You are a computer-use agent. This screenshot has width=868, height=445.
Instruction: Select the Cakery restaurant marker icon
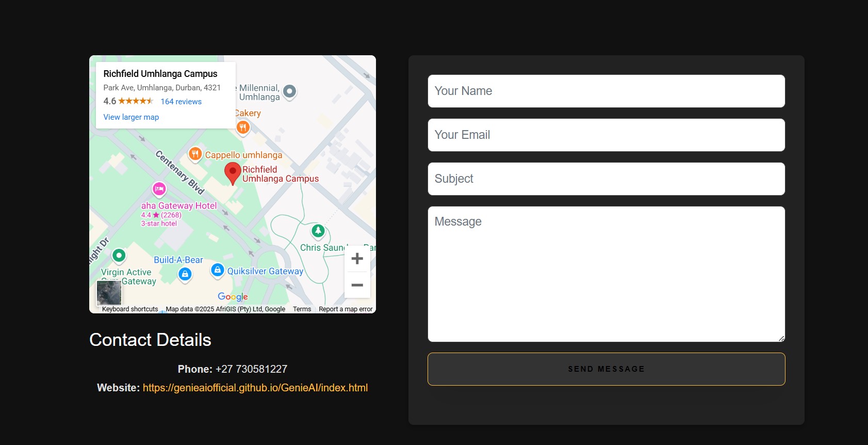(243, 126)
